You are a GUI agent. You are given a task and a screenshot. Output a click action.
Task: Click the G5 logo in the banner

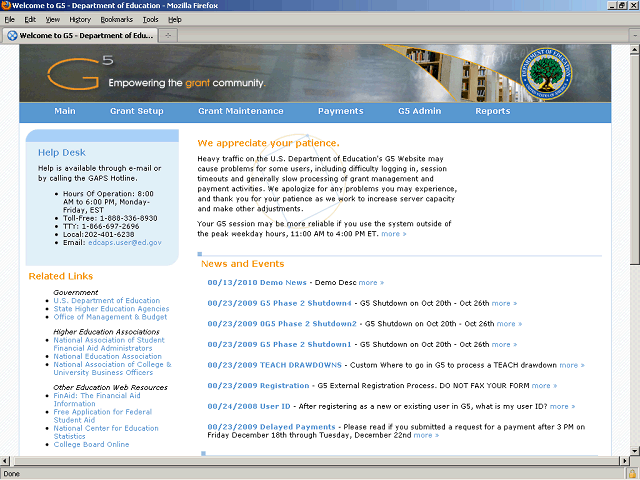pos(80,73)
